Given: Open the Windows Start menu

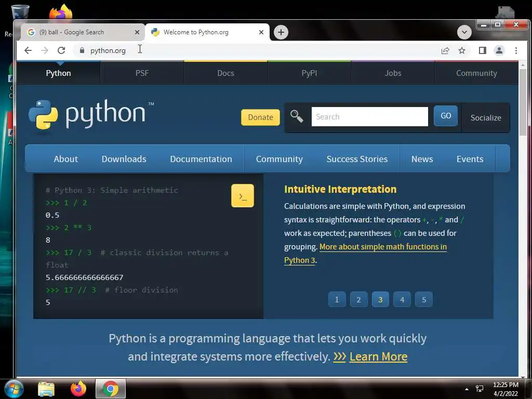Looking at the screenshot, I should pos(14,389).
